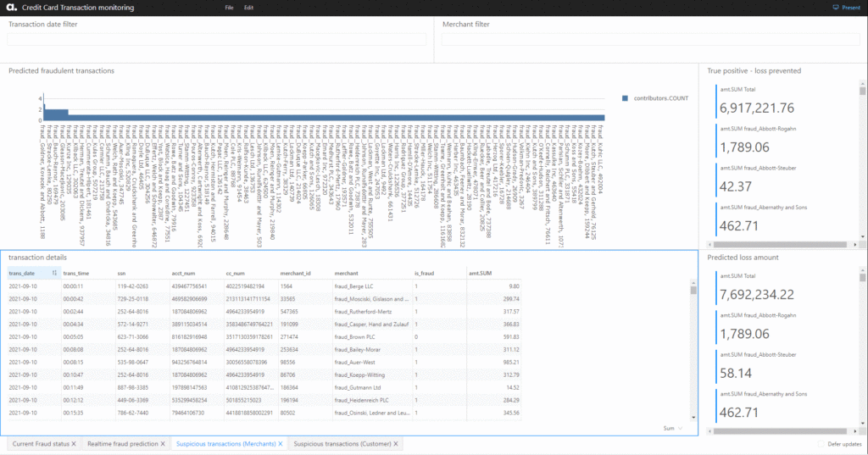868x455 pixels.
Task: Click amount cell 985.21
Action: click(511, 363)
